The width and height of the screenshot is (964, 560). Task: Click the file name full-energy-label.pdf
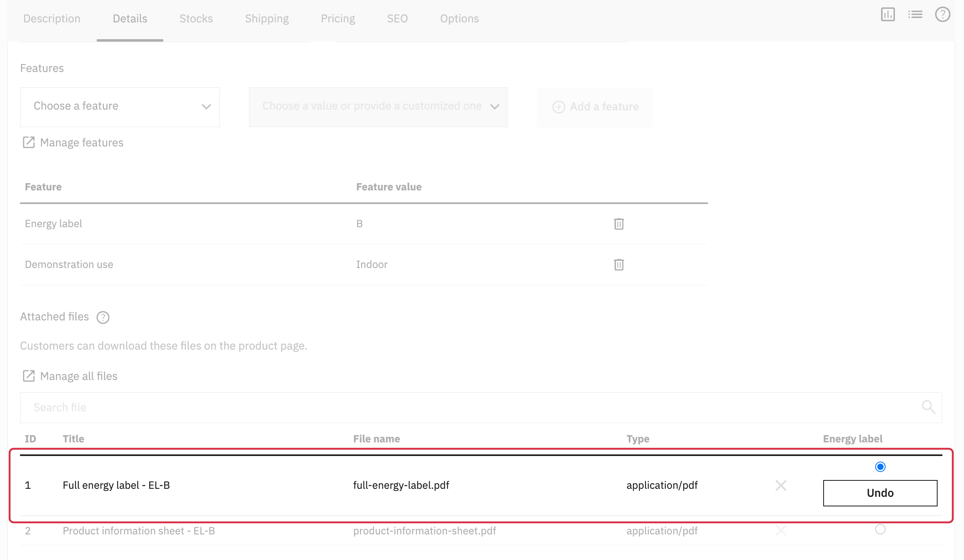[x=401, y=486]
